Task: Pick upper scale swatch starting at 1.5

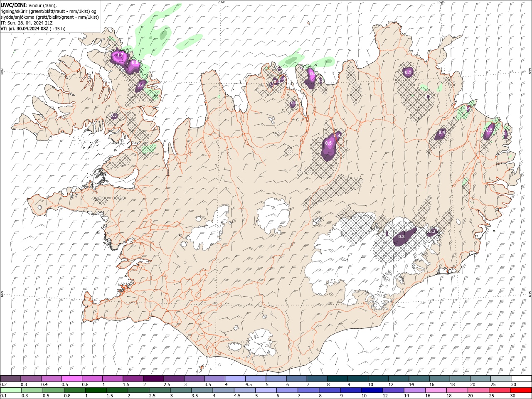Action: click(133, 378)
